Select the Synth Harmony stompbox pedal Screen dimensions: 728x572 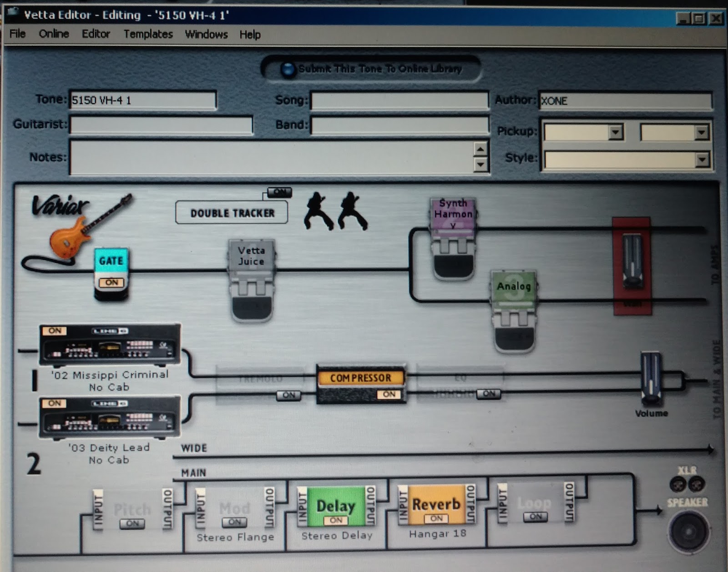coord(453,238)
